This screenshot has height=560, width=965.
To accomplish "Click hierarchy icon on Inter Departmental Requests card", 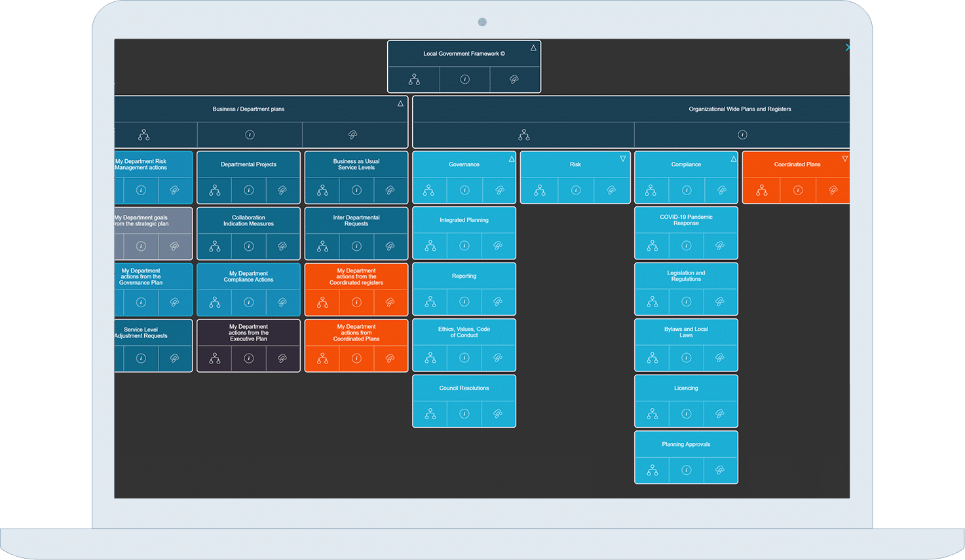I will (x=322, y=246).
